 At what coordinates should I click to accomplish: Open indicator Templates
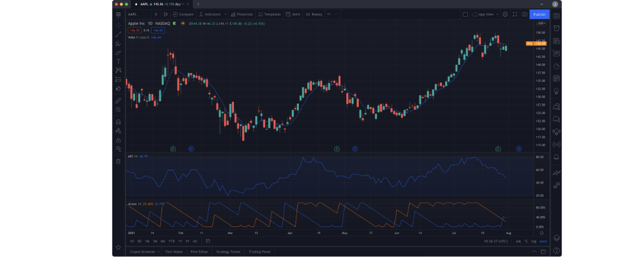tap(269, 14)
